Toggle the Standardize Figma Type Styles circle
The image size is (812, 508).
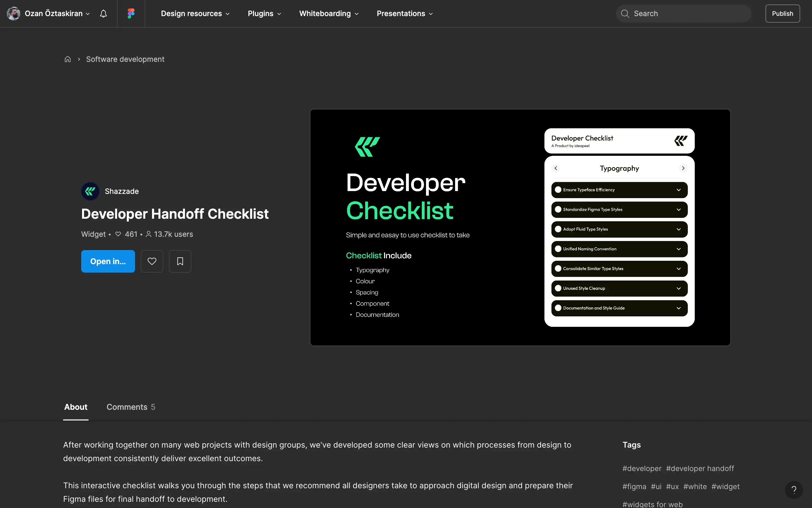click(558, 209)
